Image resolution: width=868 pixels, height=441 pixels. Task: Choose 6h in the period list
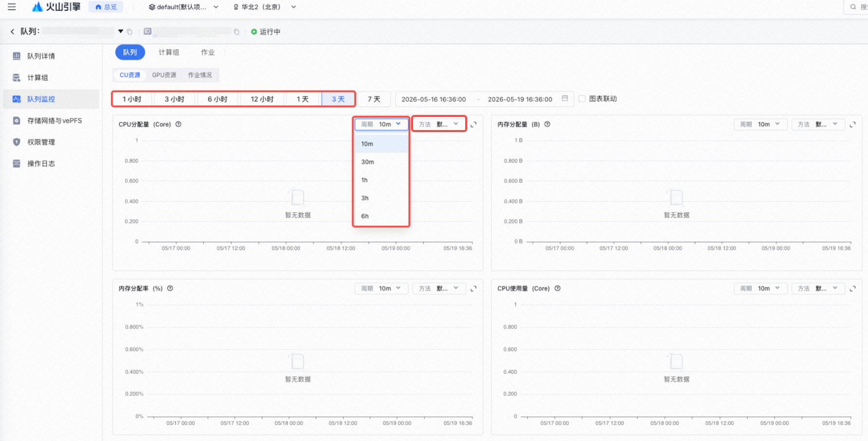click(x=381, y=216)
